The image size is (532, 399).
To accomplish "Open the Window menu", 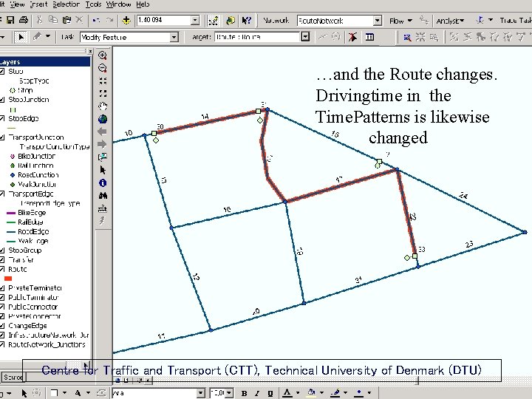I will click(118, 4).
